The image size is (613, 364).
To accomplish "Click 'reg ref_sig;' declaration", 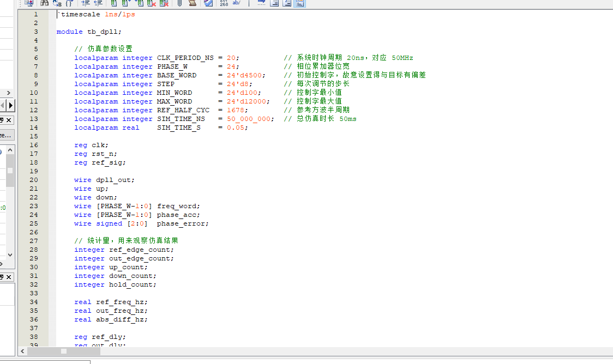I will tap(100, 162).
